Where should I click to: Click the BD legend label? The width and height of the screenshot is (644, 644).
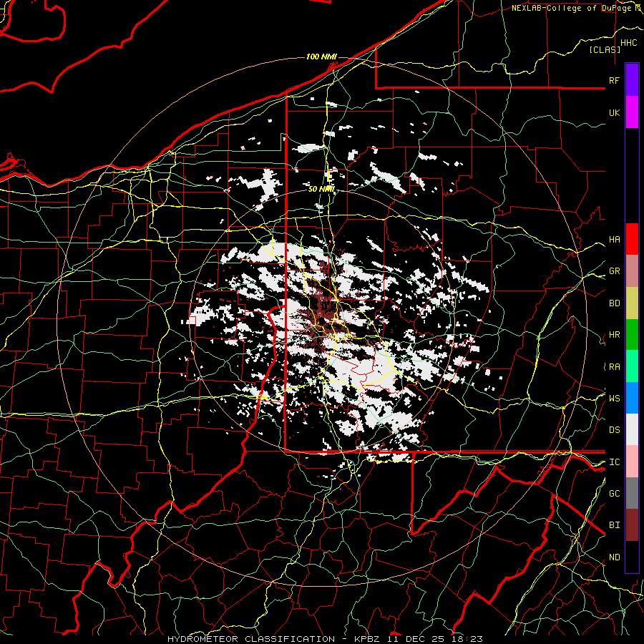click(x=614, y=303)
